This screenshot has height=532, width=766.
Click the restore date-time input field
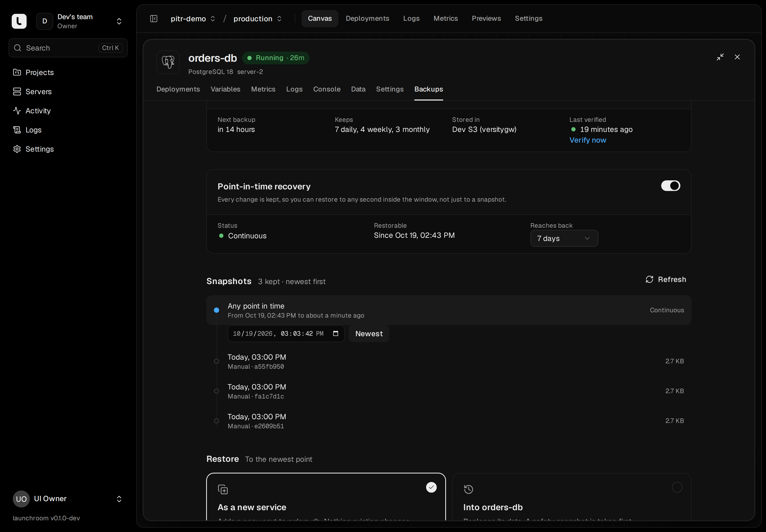tap(286, 334)
